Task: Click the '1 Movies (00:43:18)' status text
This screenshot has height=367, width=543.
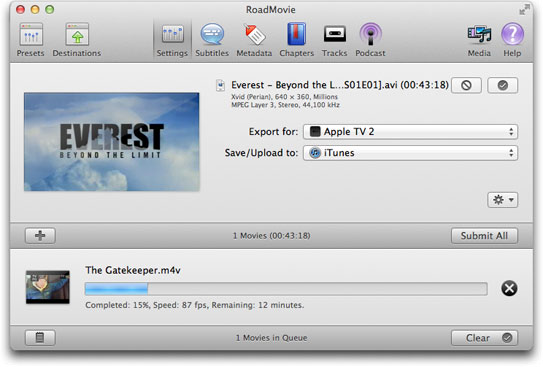Action: pos(272,236)
